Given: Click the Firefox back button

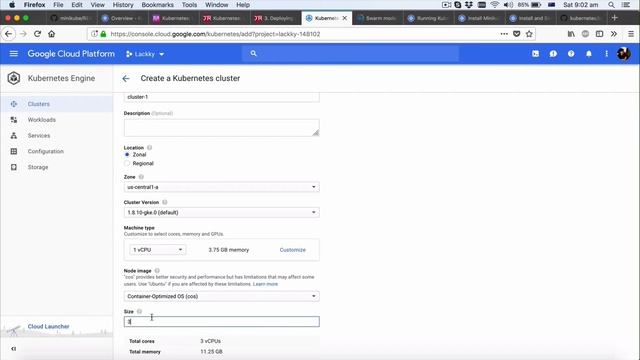Looking at the screenshot, I should [9, 34].
